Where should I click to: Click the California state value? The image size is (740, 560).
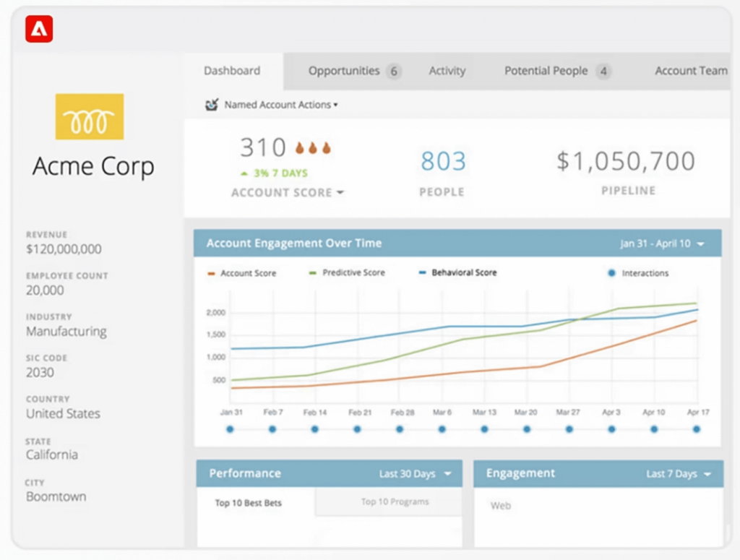52,455
